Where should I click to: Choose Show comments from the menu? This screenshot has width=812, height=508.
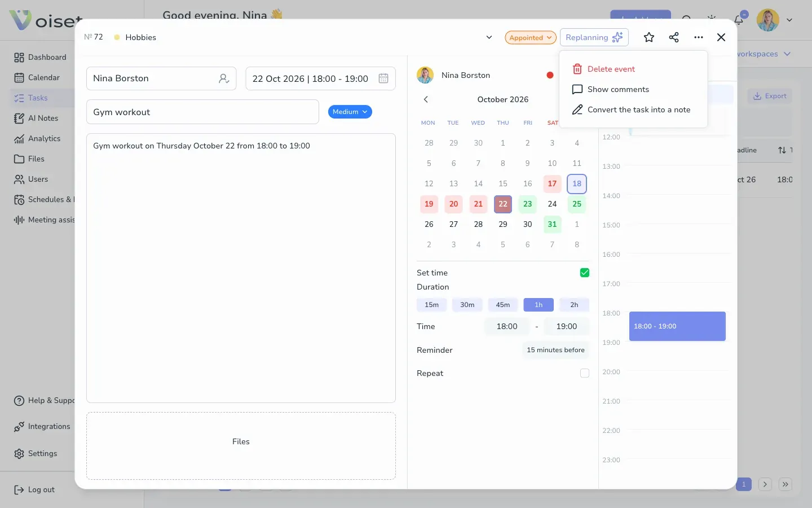tap(633, 89)
